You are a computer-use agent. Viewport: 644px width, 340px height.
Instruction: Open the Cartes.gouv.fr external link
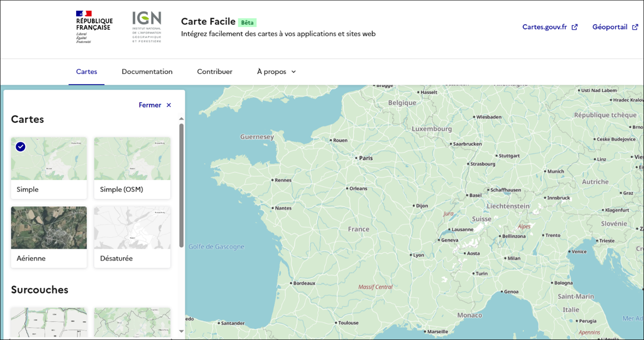point(550,27)
